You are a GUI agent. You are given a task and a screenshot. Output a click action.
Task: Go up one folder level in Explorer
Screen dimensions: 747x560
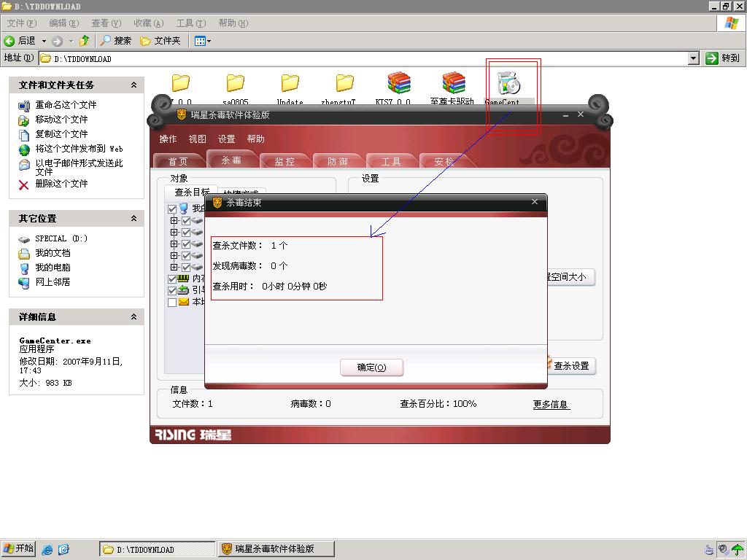coord(85,41)
